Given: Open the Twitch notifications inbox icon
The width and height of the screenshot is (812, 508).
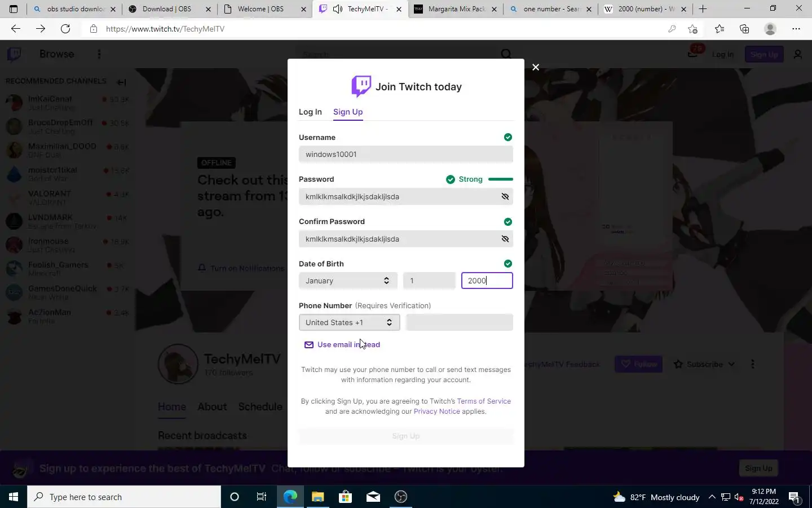Looking at the screenshot, I should coord(693,54).
